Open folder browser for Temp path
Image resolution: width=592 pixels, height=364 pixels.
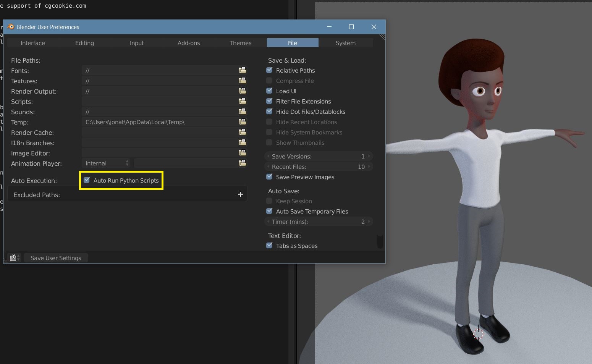(x=242, y=122)
